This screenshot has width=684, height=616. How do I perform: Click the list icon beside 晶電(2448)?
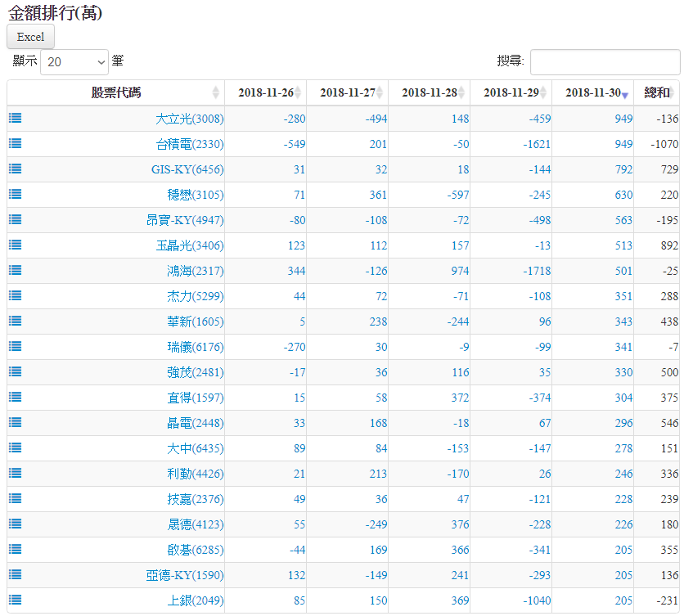pyautogui.click(x=16, y=422)
